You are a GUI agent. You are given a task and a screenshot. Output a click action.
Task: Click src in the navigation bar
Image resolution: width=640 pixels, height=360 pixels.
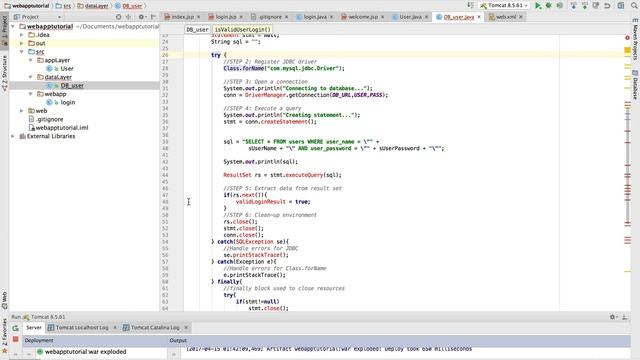64,6
